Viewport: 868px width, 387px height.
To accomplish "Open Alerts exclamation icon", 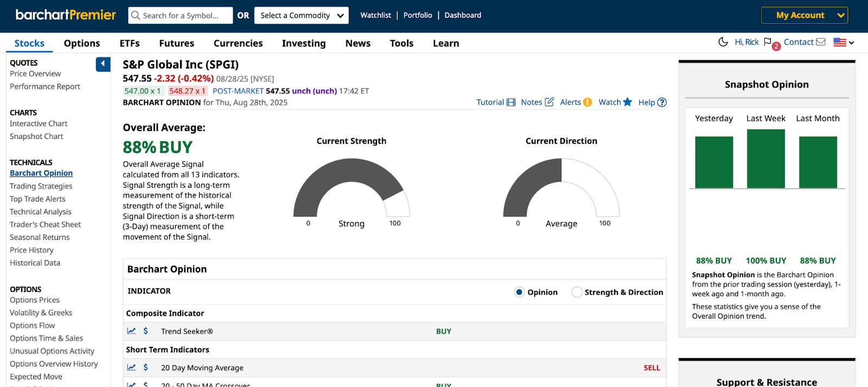I will point(588,102).
